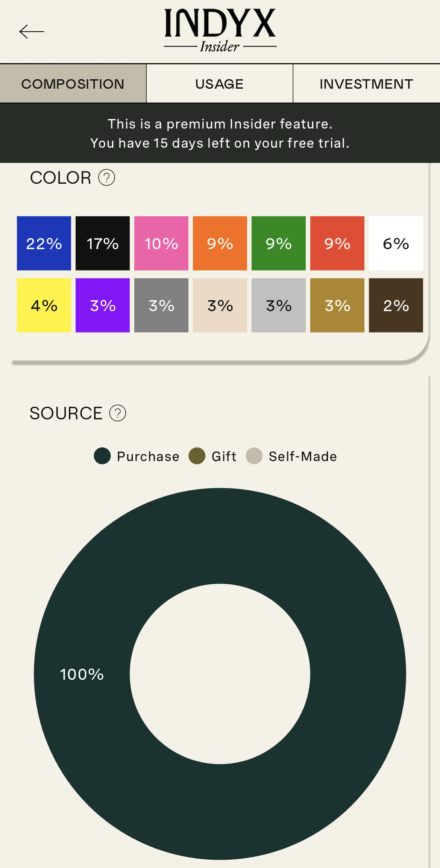The image size is (440, 868).
Task: Select the green 9% color swatch
Action: pos(279,243)
